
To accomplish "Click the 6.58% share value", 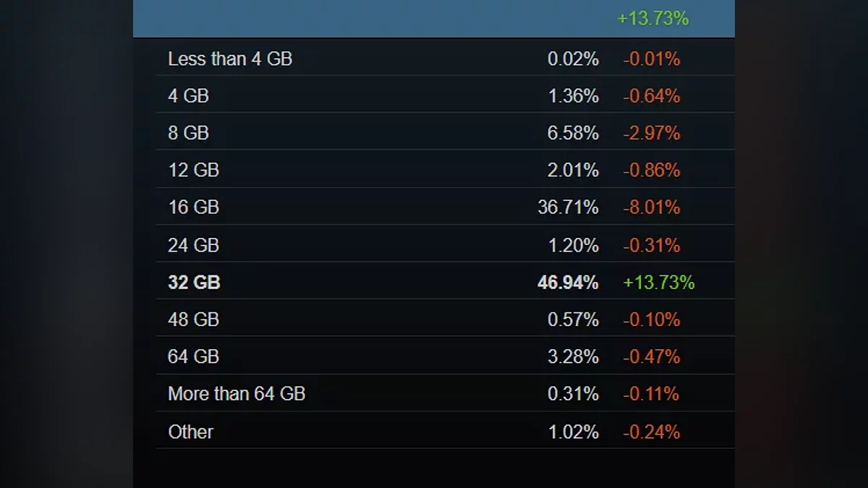I will [x=573, y=134].
